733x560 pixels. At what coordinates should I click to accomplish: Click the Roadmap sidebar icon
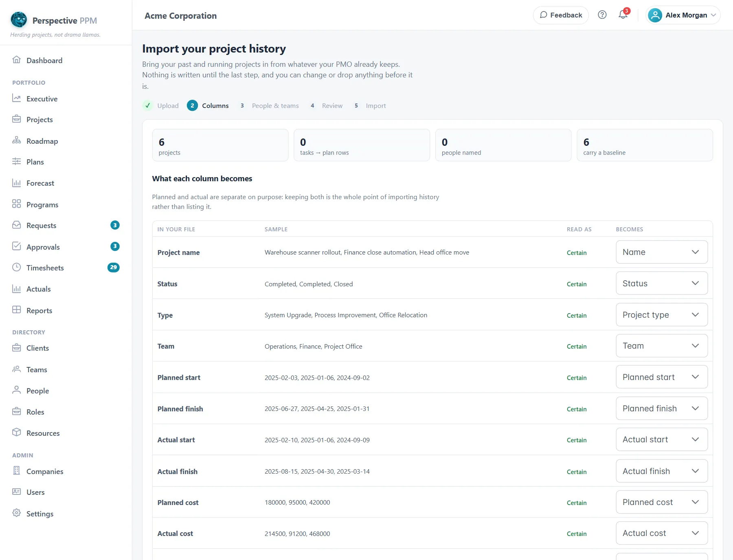point(16,141)
